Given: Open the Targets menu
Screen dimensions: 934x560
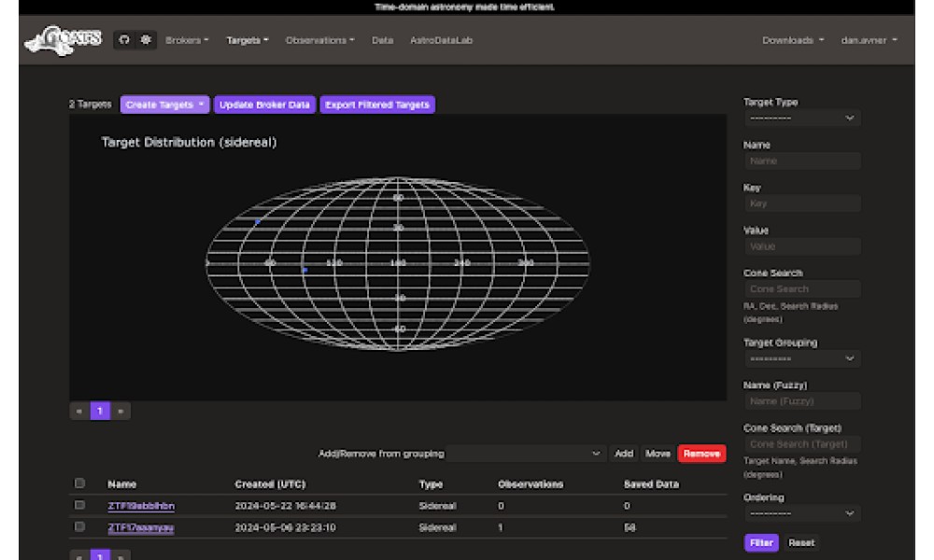Looking at the screenshot, I should [248, 40].
